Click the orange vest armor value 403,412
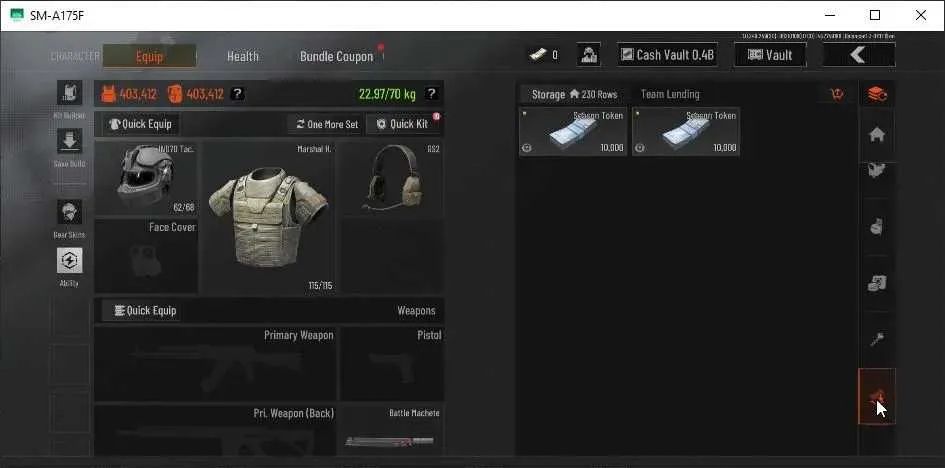Image resolution: width=945 pixels, height=468 pixels. click(x=129, y=94)
